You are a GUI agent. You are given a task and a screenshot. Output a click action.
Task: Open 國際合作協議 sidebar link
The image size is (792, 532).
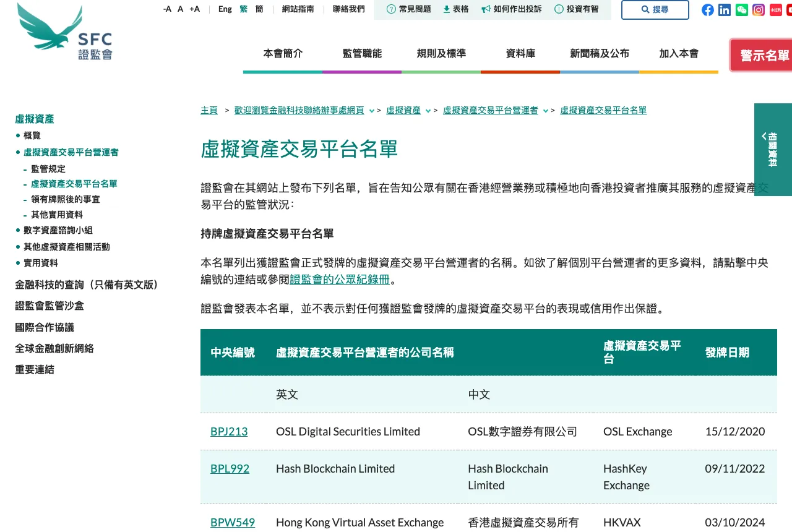point(45,327)
